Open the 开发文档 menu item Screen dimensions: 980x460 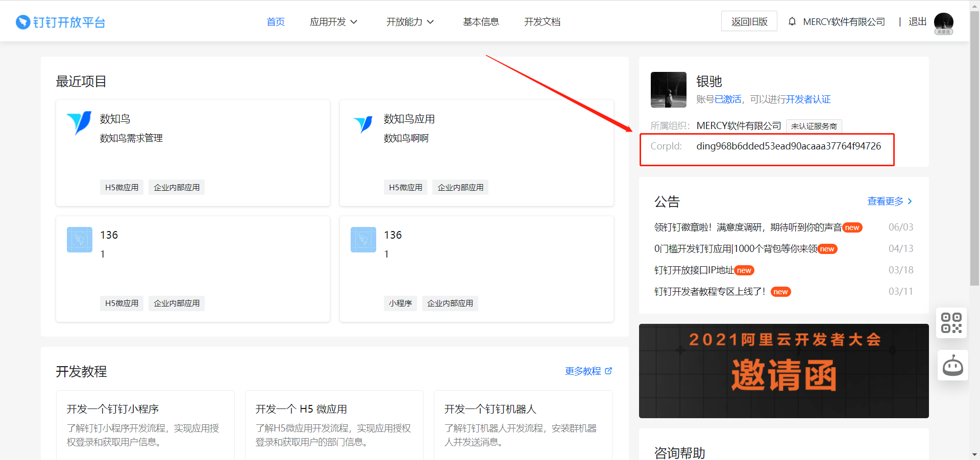(542, 22)
